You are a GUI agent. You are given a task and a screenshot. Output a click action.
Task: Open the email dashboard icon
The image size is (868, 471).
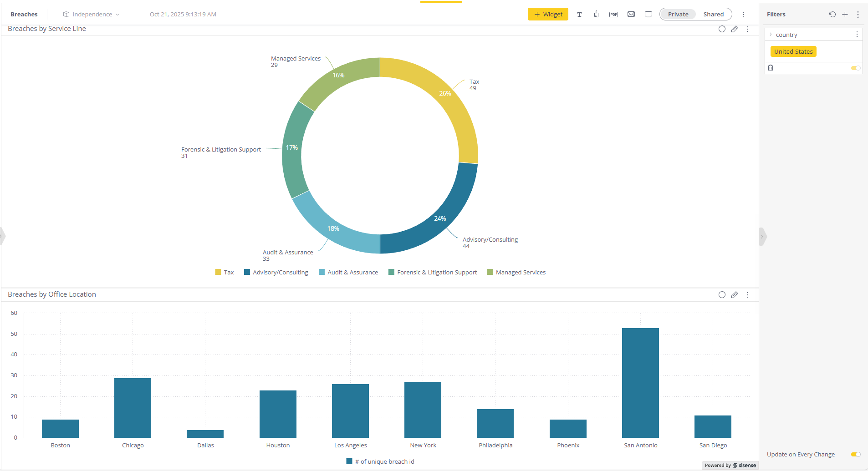[x=631, y=14]
